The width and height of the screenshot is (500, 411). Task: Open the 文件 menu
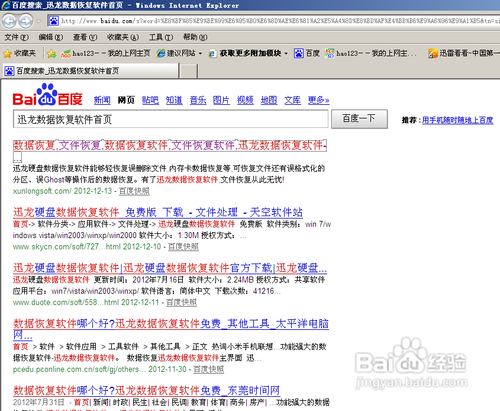click(x=17, y=37)
